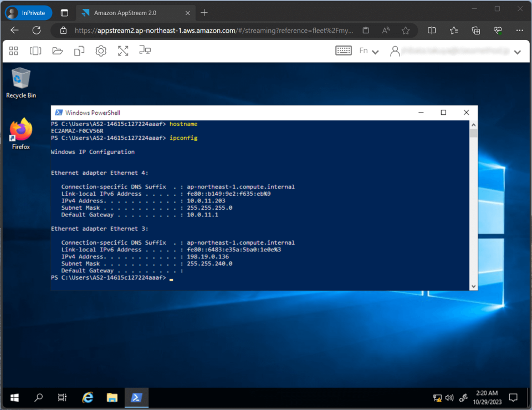Open Edge's Settings and more menu
The width and height of the screenshot is (532, 410).
tap(519, 31)
